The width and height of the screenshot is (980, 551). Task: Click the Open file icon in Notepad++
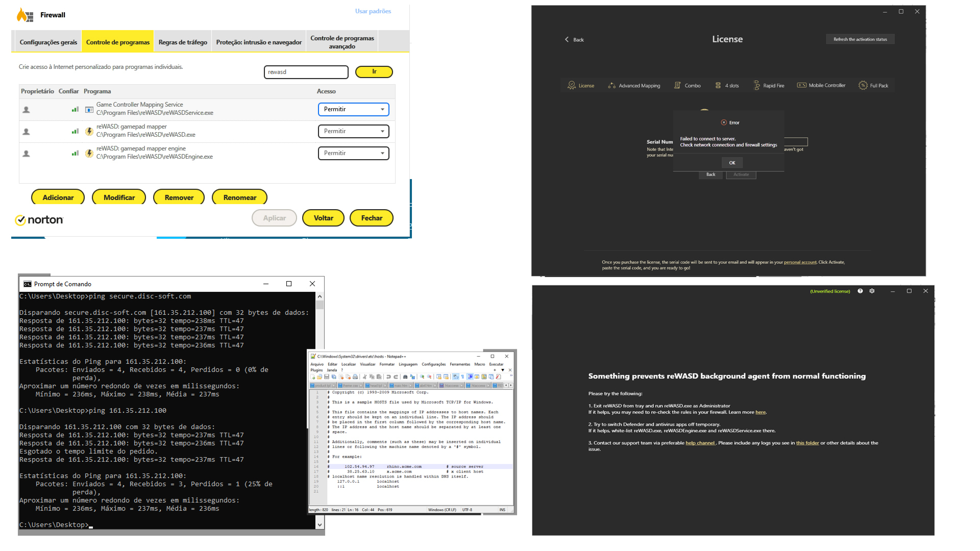tap(320, 377)
